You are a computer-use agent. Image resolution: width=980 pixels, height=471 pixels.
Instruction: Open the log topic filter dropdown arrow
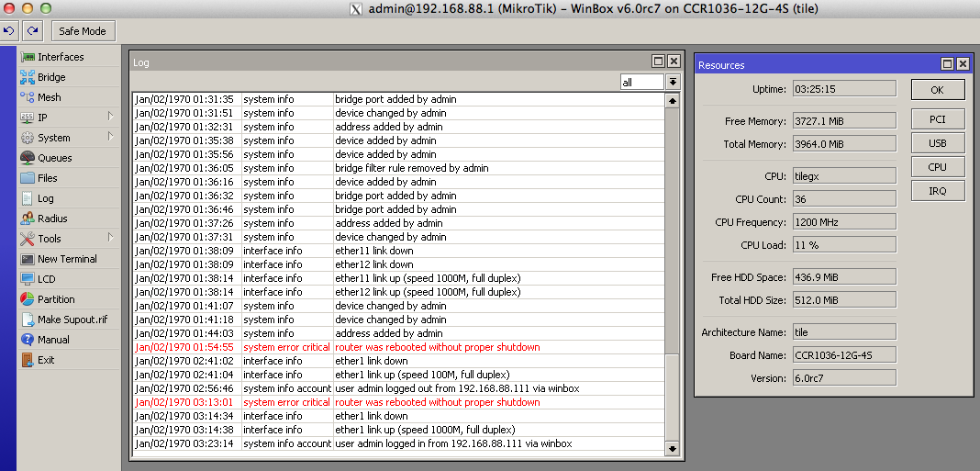coord(673,82)
